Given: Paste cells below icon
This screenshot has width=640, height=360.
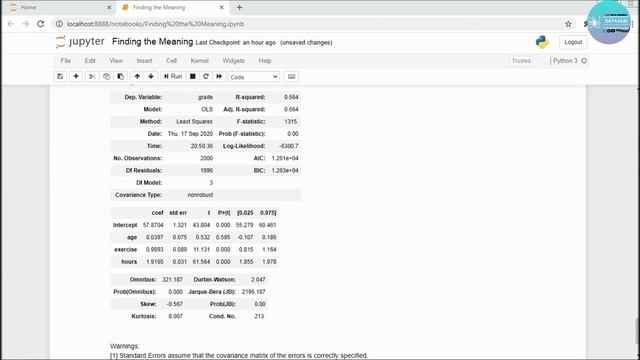Looking at the screenshot, I should pos(120,76).
